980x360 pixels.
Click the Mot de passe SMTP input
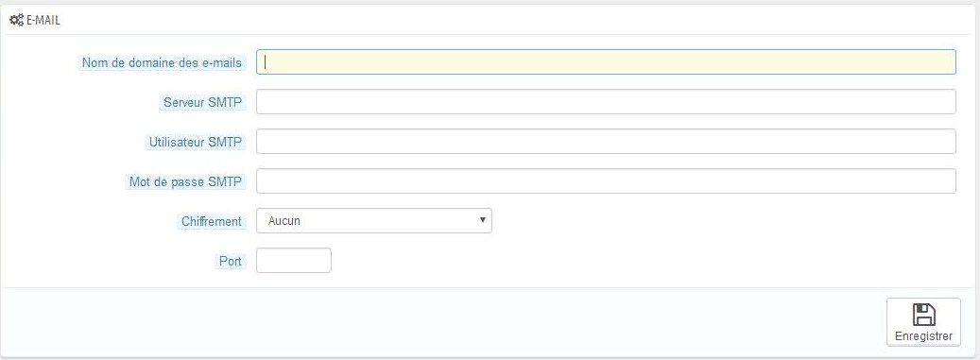pyautogui.click(x=606, y=181)
